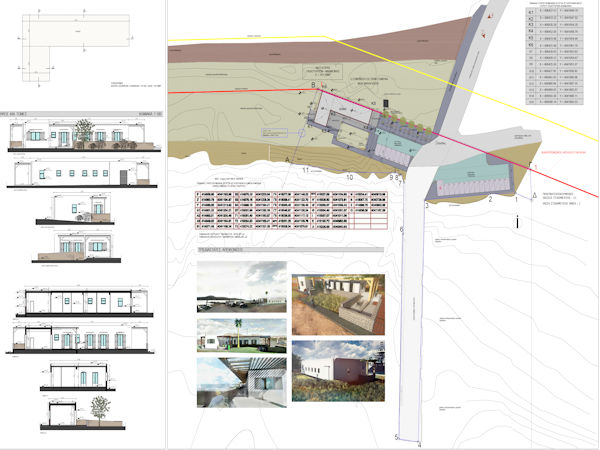Select the L-shaped building outline plan
This screenshot has height=450, width=600.
76,48
